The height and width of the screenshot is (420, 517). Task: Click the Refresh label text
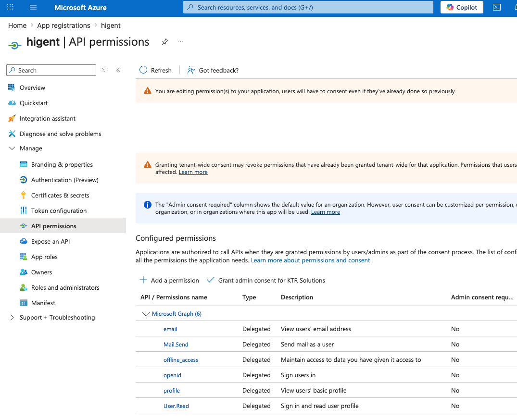[161, 70]
